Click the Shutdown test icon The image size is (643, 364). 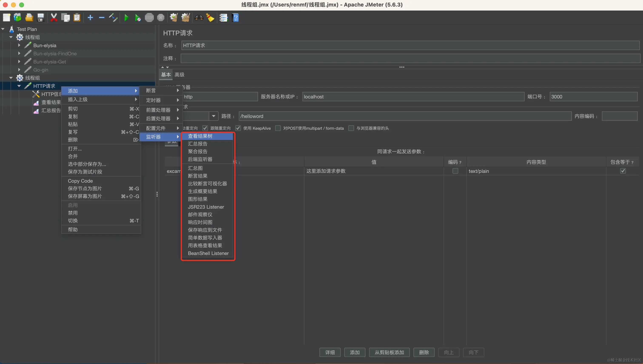[x=161, y=17]
